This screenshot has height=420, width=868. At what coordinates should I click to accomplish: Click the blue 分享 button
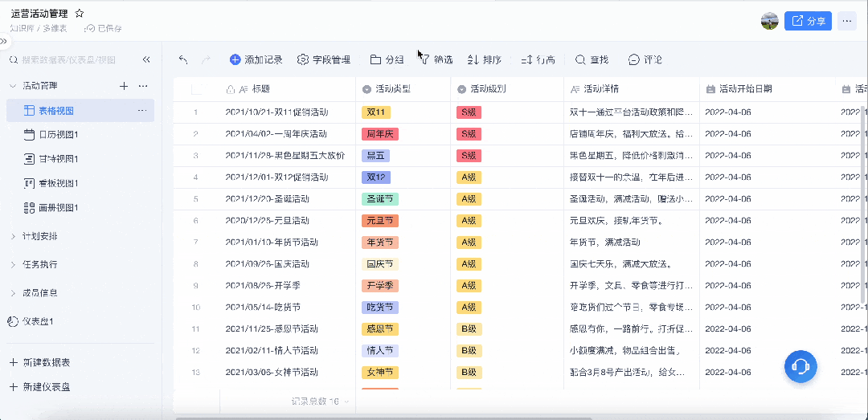[808, 21]
